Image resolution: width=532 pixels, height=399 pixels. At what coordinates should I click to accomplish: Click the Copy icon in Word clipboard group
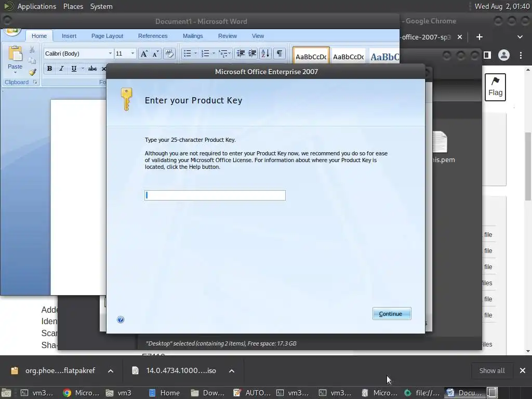tap(32, 61)
